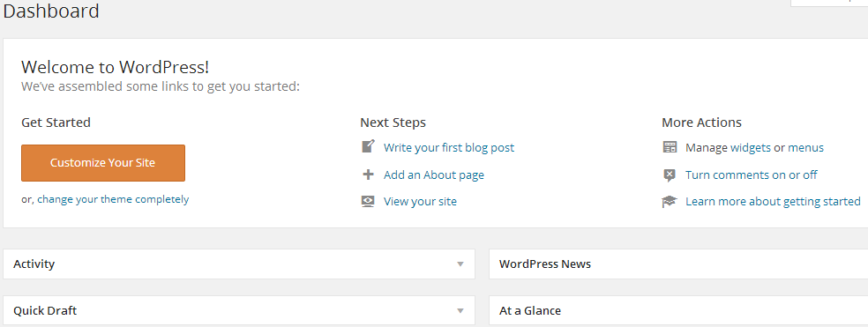This screenshot has width=868, height=327.
Task: Click the Activity panel title bar
Action: tap(239, 264)
